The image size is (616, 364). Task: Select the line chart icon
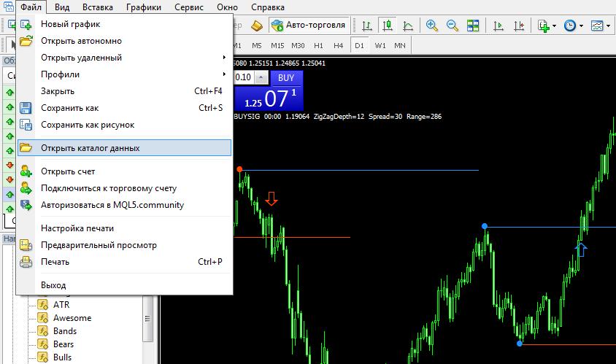pyautogui.click(x=408, y=26)
